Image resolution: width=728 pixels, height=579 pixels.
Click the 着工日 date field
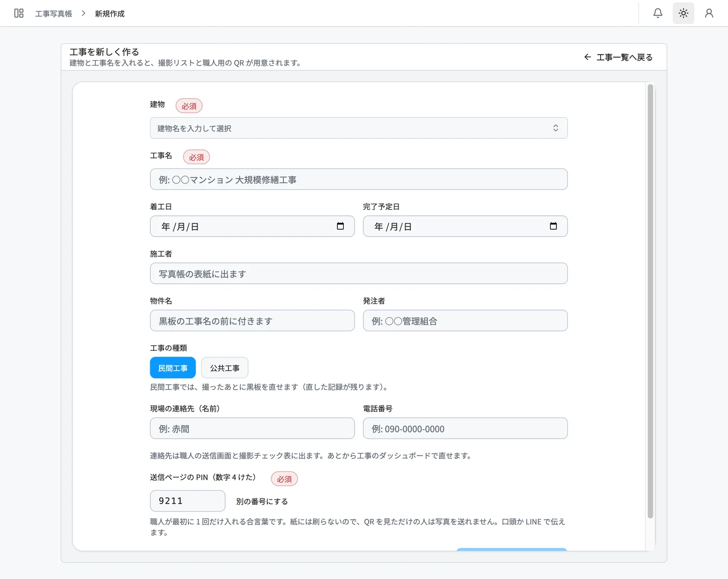coord(252,227)
